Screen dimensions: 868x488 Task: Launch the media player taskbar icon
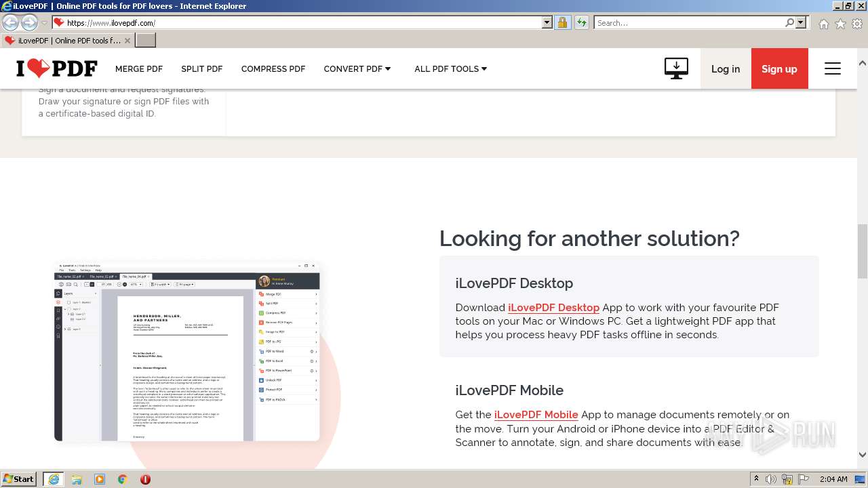coord(100,479)
